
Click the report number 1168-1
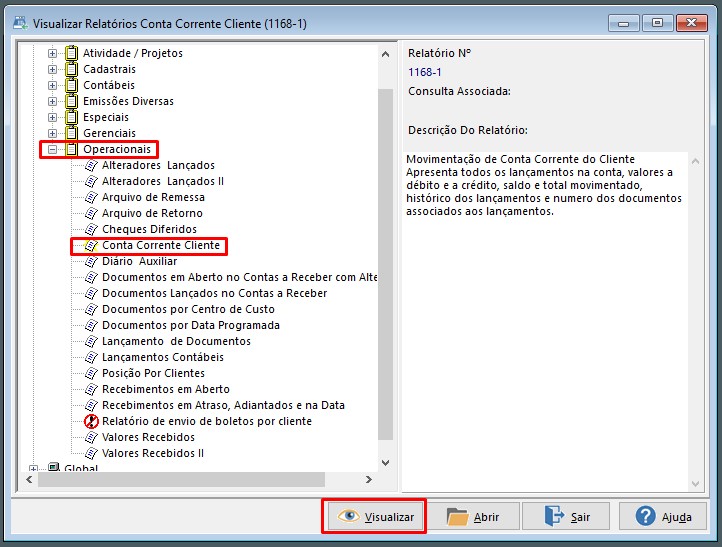point(425,72)
